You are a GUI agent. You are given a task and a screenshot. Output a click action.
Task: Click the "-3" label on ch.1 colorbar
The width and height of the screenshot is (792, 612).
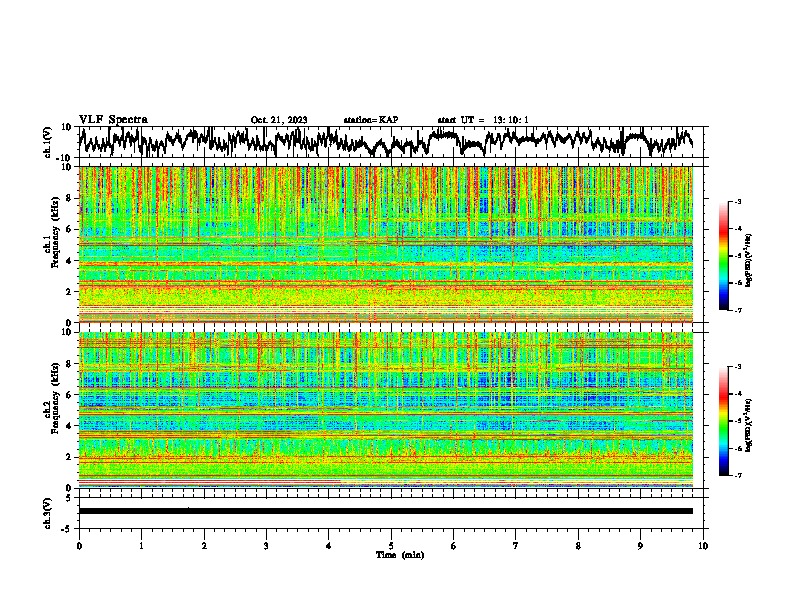point(737,202)
